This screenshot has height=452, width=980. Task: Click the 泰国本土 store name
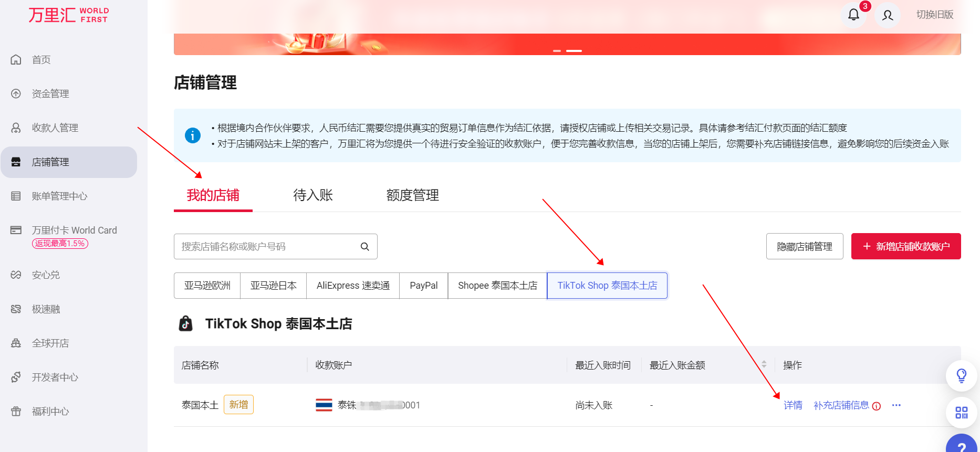[x=200, y=405]
